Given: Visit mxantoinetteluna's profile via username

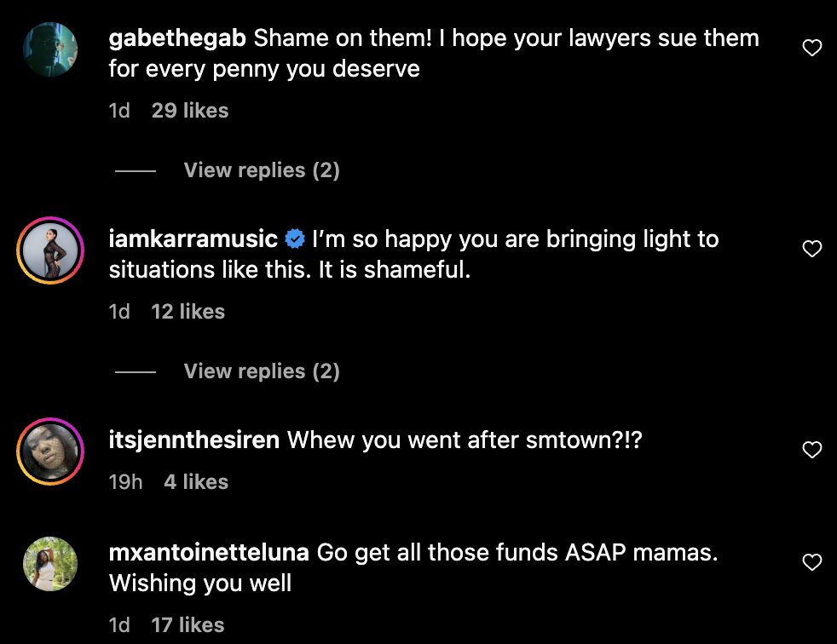Looking at the screenshot, I should (x=209, y=552).
